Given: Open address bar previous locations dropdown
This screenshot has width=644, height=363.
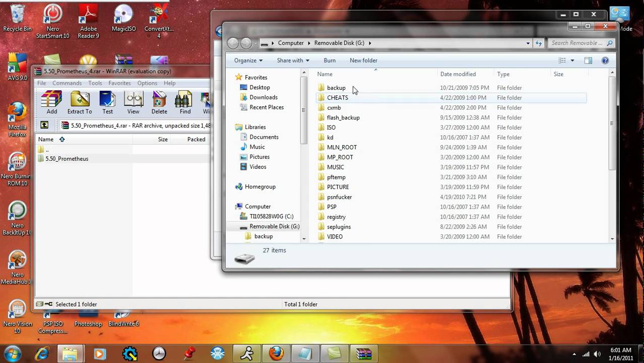Looking at the screenshot, I should (528, 43).
